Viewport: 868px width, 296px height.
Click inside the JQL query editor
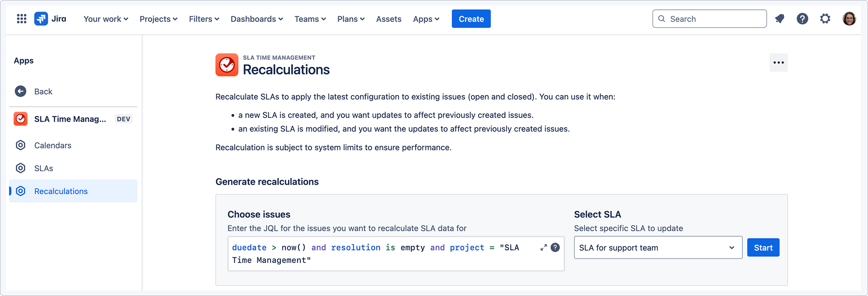[x=396, y=254]
